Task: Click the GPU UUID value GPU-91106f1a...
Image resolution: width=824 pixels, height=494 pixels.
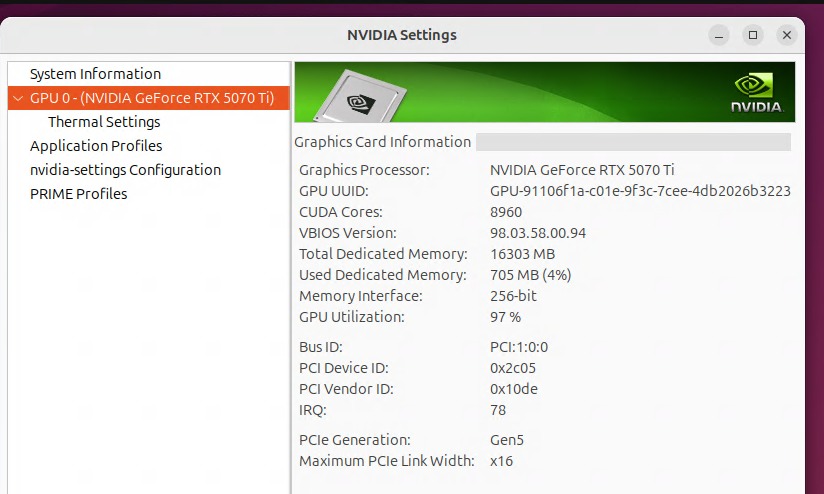Action: pyautogui.click(x=640, y=191)
